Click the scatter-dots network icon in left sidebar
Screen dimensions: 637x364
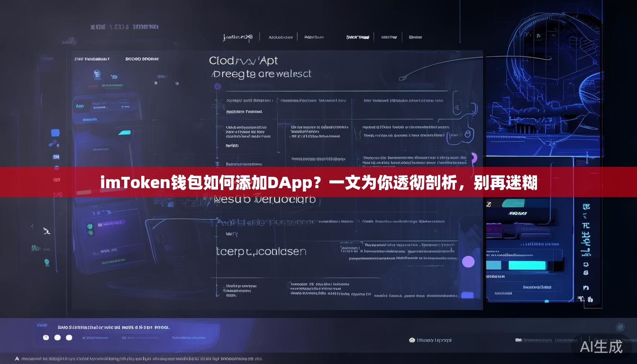(53, 144)
